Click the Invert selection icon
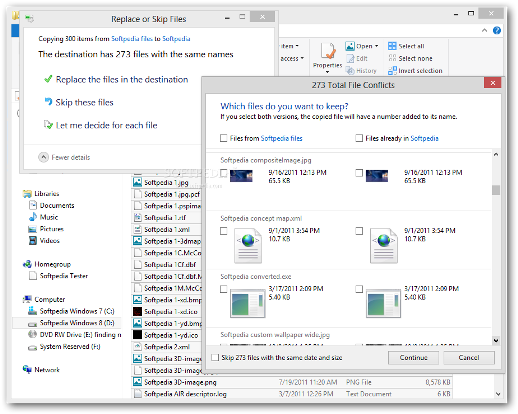Viewport: 518px width, 414px height. coord(392,70)
